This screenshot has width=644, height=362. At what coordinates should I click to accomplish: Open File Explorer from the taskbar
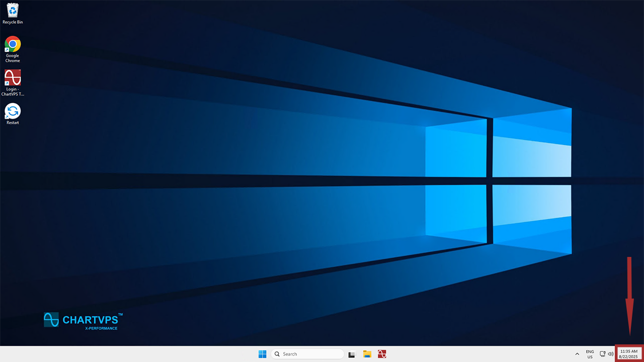click(x=367, y=354)
